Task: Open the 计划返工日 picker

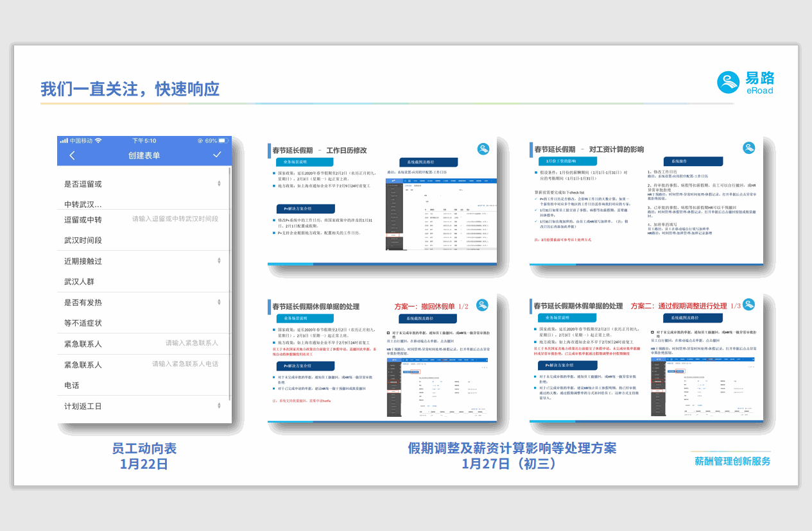Action: click(x=219, y=406)
